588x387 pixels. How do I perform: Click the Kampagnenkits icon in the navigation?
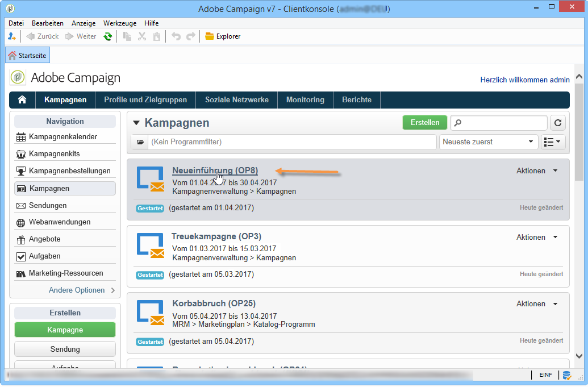click(21, 154)
